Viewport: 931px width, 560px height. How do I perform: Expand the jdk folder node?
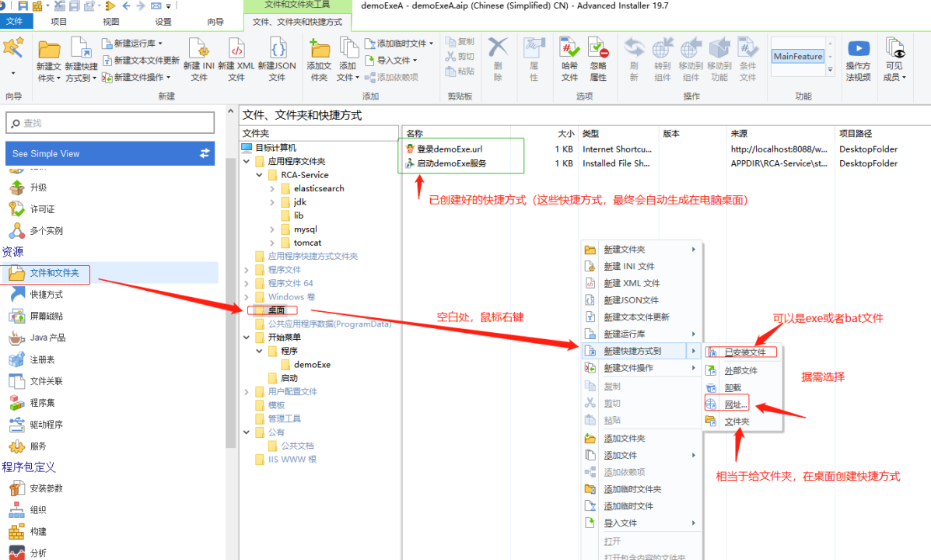click(272, 202)
